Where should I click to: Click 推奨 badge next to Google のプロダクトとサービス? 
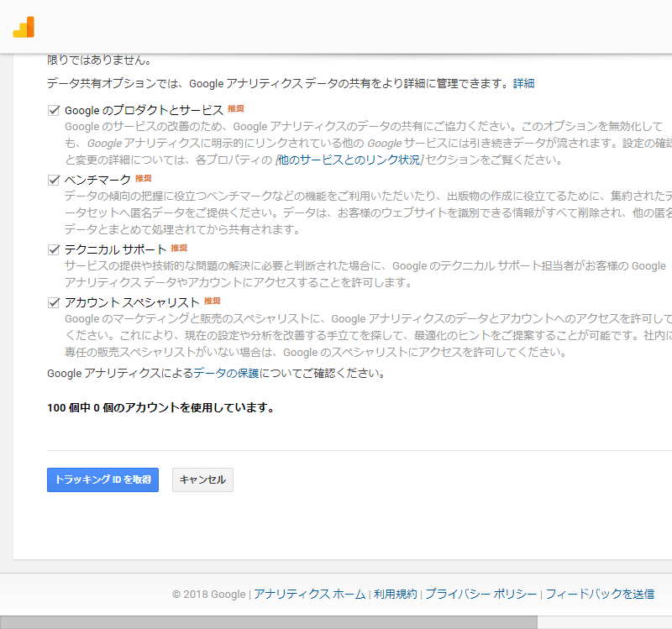pyautogui.click(x=236, y=109)
